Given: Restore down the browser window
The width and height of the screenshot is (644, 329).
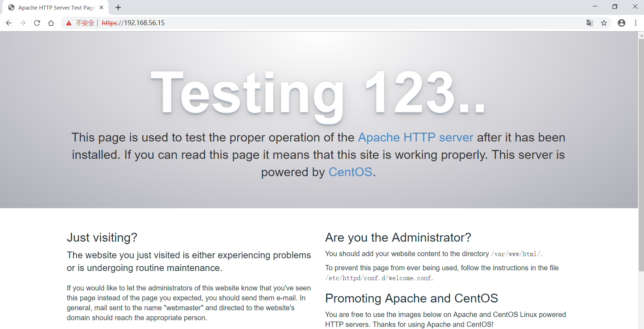Looking at the screenshot, I should [x=615, y=7].
